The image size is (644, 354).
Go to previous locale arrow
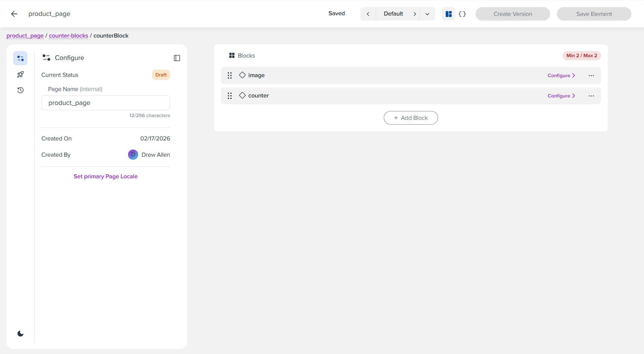pos(368,14)
